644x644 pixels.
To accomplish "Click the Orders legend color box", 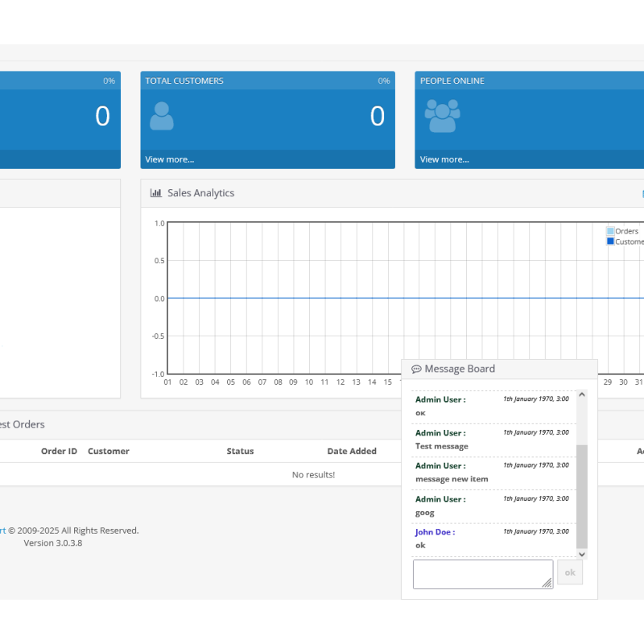I will [x=610, y=231].
